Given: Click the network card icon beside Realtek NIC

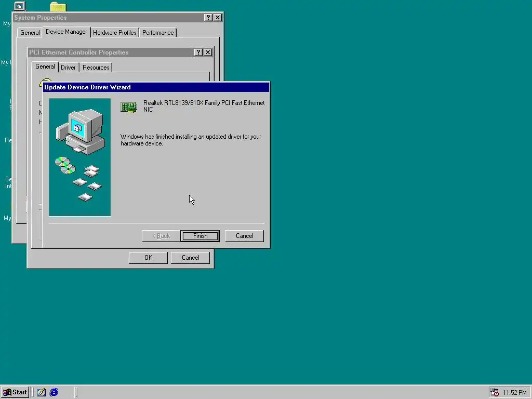Looking at the screenshot, I should coord(129,107).
